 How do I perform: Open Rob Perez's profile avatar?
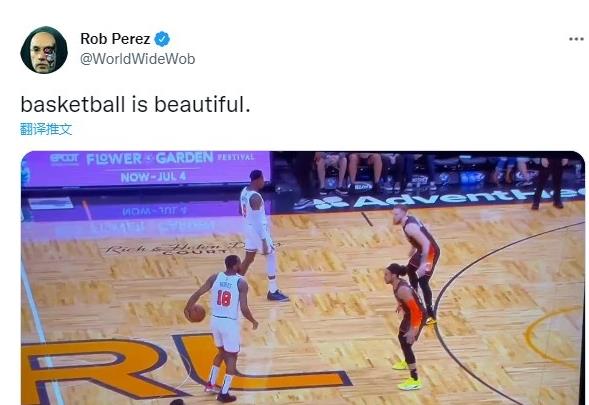pos(44,50)
